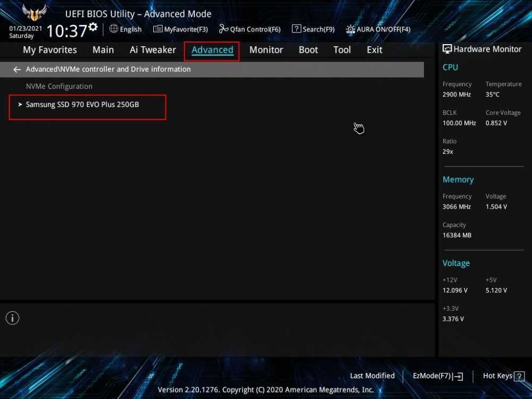
Task: Expand Samsung SSD 970 EVO Plus entry
Action: 82,105
